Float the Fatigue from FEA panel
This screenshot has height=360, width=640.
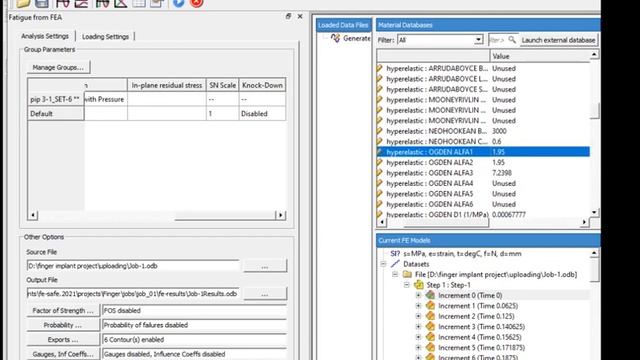(288, 16)
